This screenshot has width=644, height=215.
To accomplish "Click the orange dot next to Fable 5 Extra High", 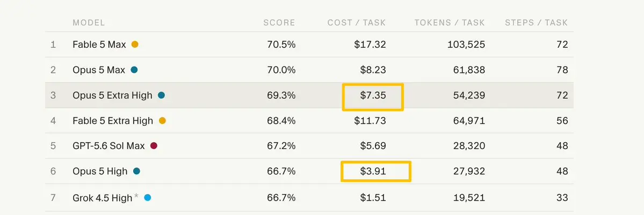I will pos(162,121).
